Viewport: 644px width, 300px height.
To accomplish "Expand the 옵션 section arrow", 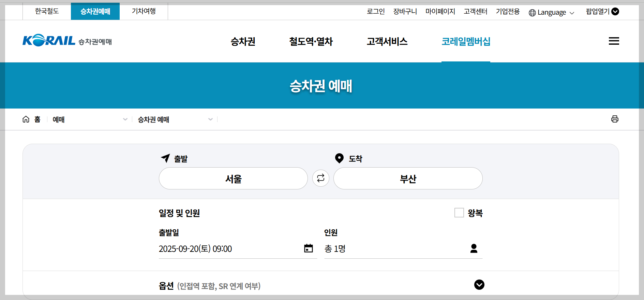I will point(479,285).
